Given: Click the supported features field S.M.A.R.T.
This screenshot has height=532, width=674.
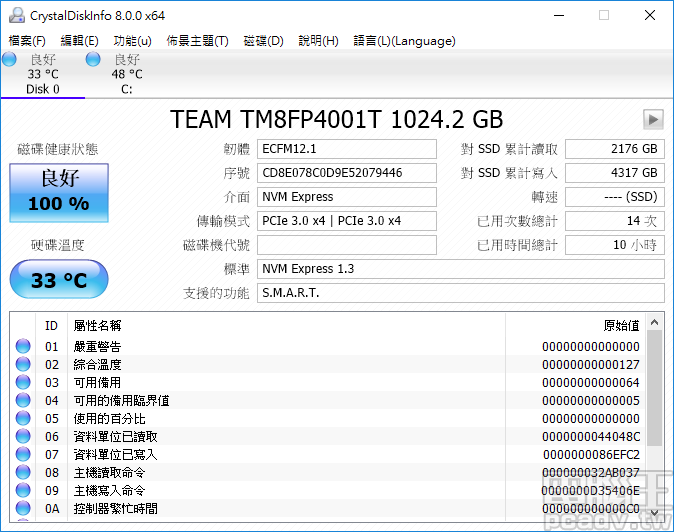Looking at the screenshot, I should [461, 294].
